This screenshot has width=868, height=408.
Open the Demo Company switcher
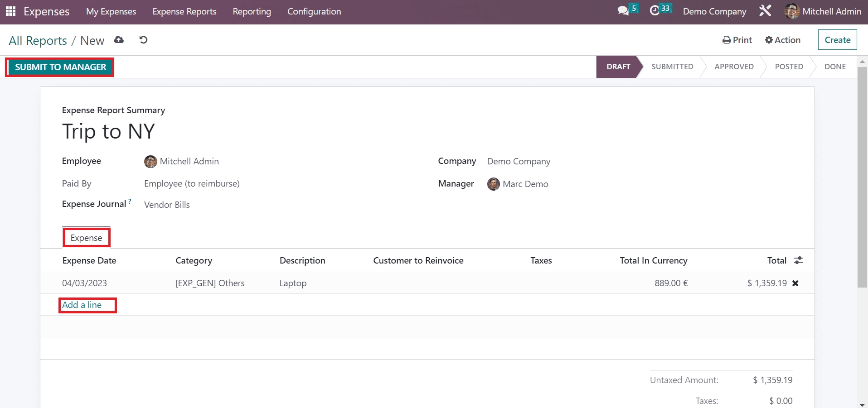(x=714, y=11)
